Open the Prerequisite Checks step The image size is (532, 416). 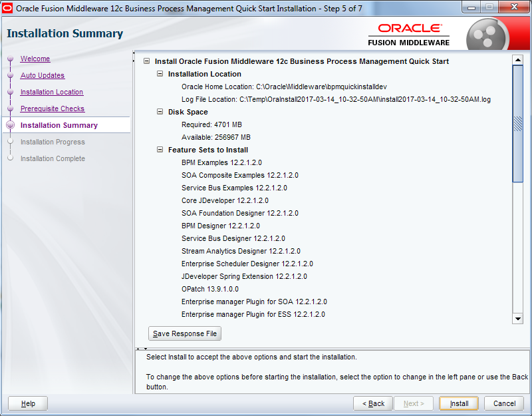53,108
